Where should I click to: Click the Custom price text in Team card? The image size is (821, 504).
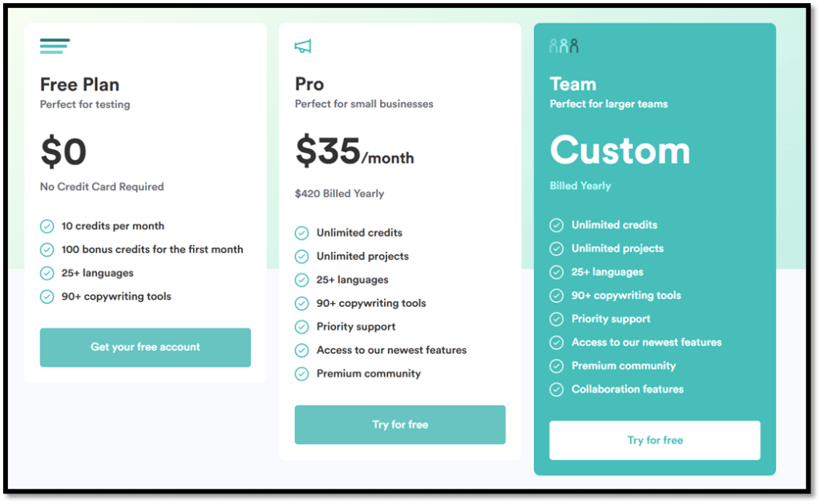[620, 151]
